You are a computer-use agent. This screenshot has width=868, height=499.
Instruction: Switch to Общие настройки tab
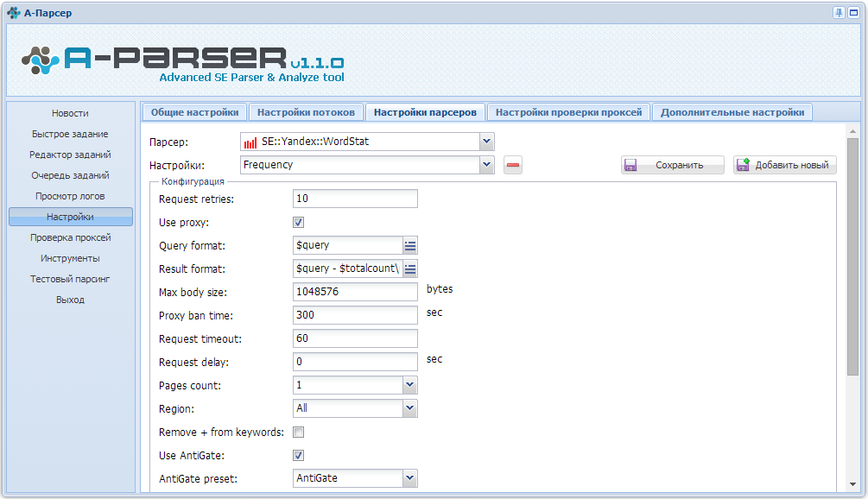[x=195, y=112]
